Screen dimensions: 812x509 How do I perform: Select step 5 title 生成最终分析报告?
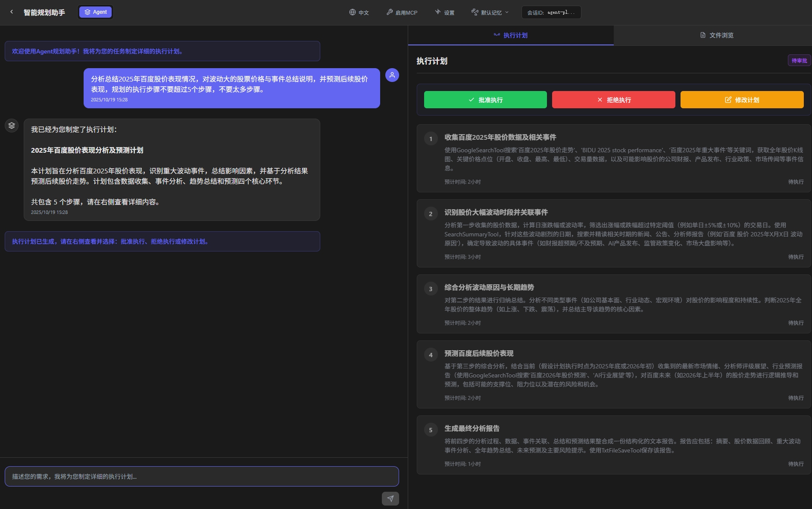tap(472, 428)
